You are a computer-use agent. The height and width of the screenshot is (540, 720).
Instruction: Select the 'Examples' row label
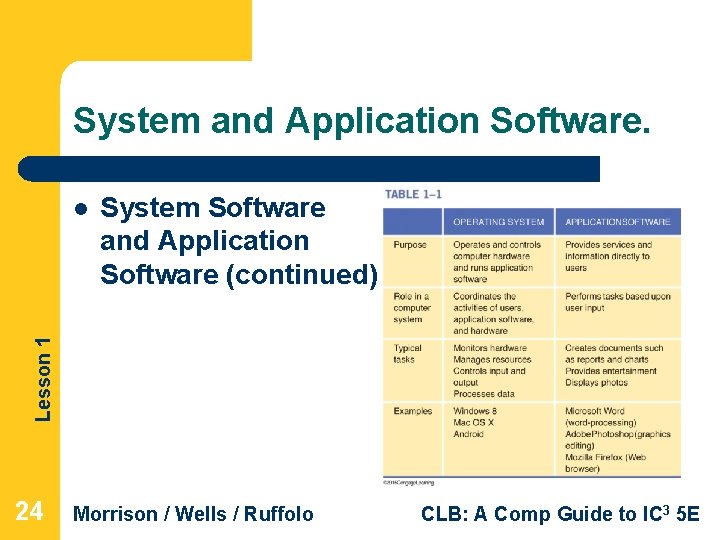point(412,411)
